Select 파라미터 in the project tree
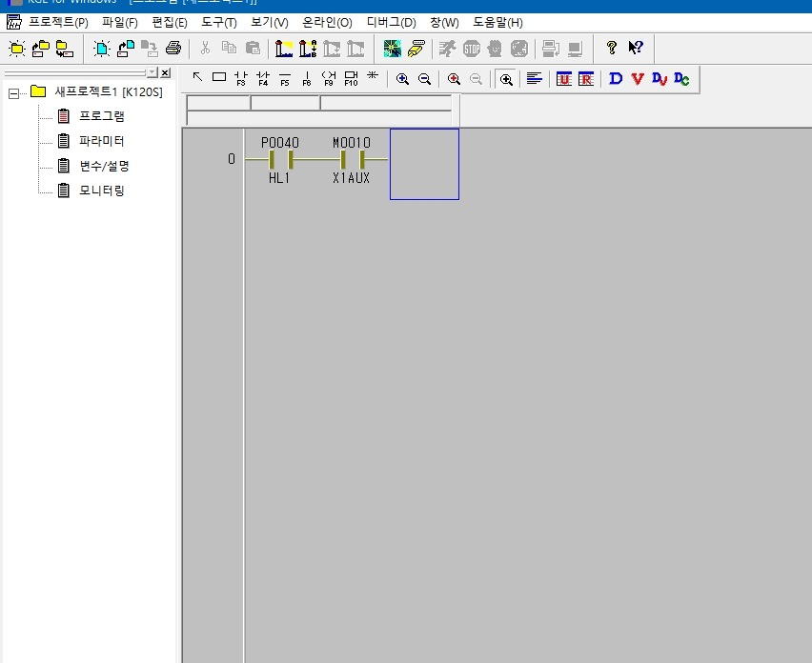 pyautogui.click(x=101, y=141)
